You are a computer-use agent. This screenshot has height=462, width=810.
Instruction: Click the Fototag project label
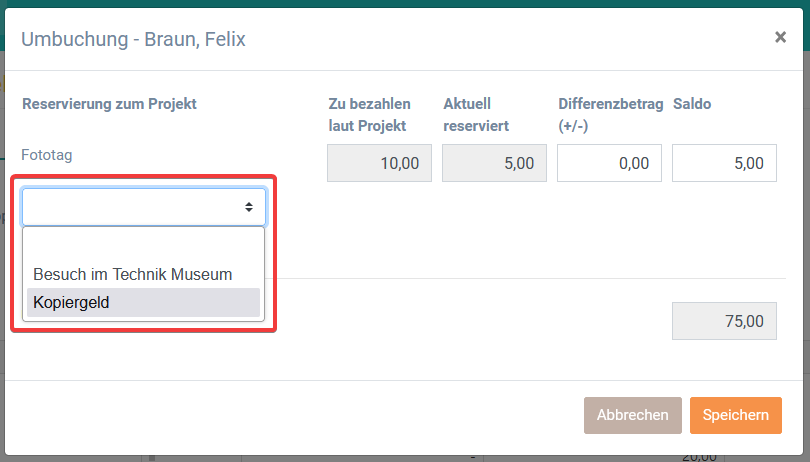click(47, 155)
